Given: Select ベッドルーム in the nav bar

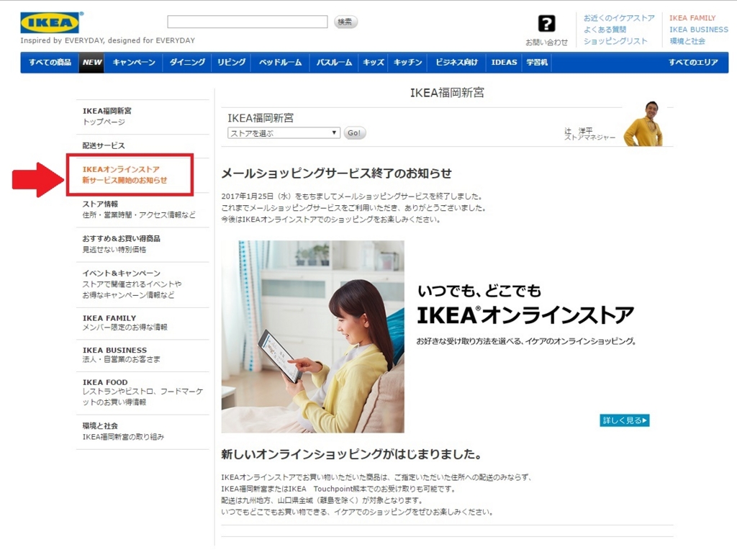Looking at the screenshot, I should (280, 62).
